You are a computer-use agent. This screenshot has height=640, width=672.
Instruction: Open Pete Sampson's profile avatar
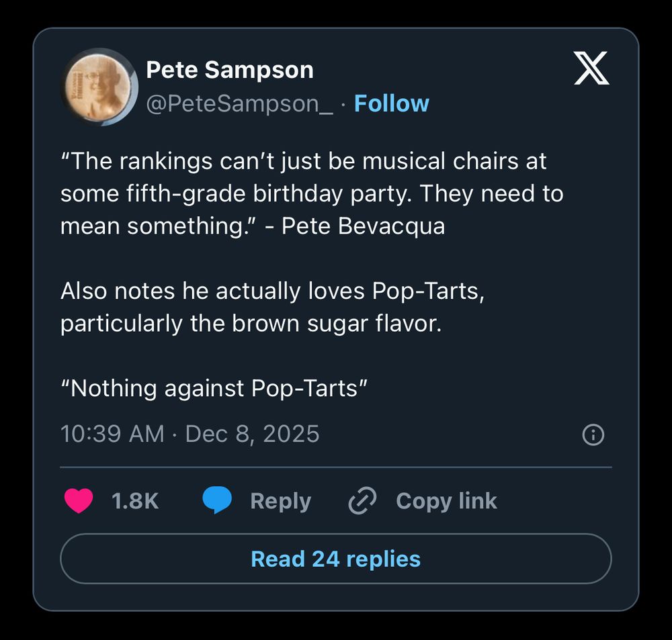pos(99,87)
